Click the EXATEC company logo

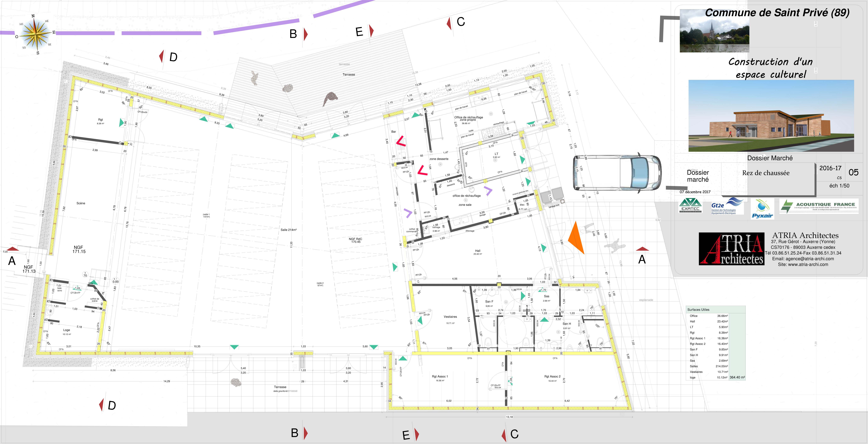click(690, 206)
